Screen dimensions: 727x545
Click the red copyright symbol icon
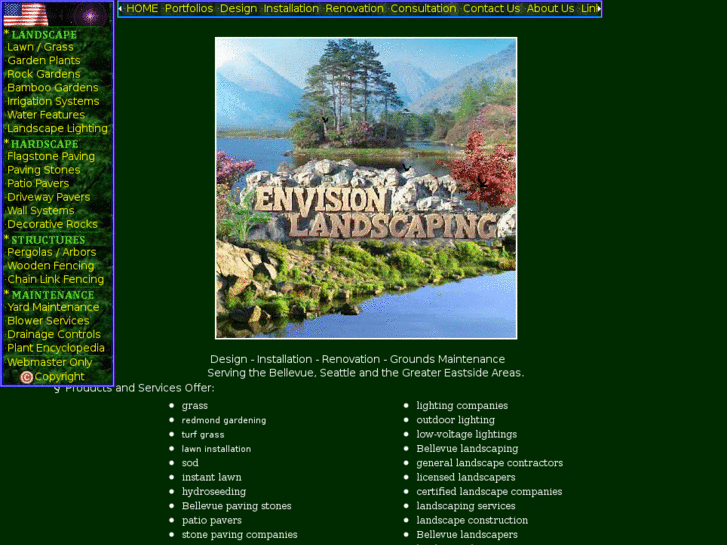(26, 377)
